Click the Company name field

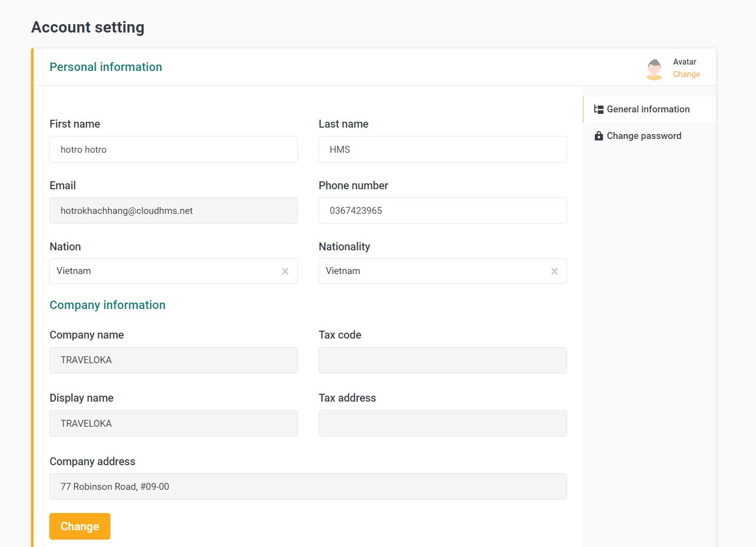[x=174, y=360]
